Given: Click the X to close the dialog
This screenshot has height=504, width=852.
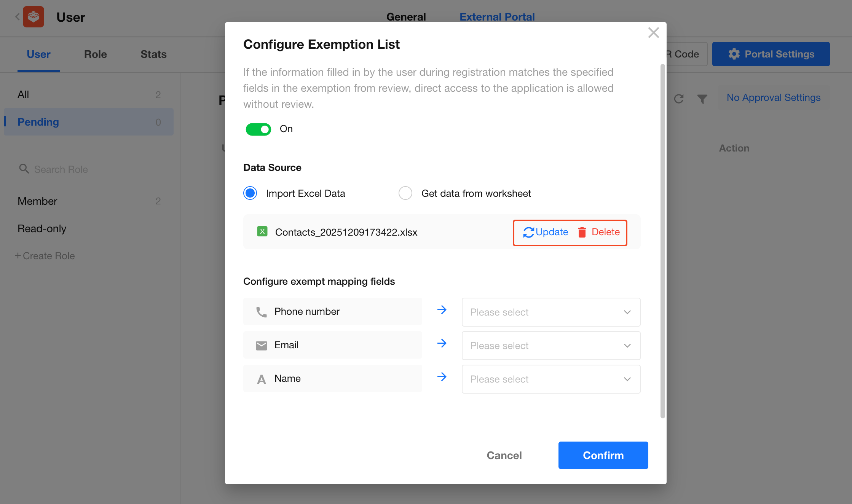Looking at the screenshot, I should 653,33.
